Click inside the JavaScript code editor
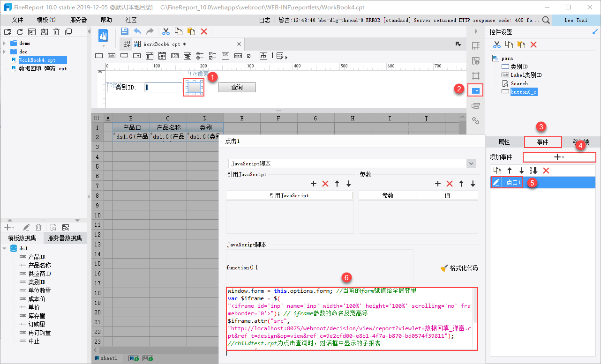The height and width of the screenshot is (364, 601). (x=349, y=319)
